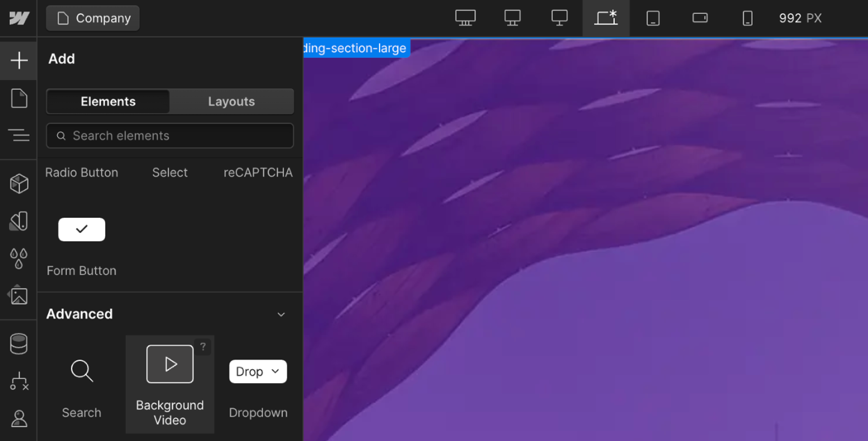Screen dimensions: 868x441
Task: Add a reCAPTCHA element
Action: tap(258, 173)
